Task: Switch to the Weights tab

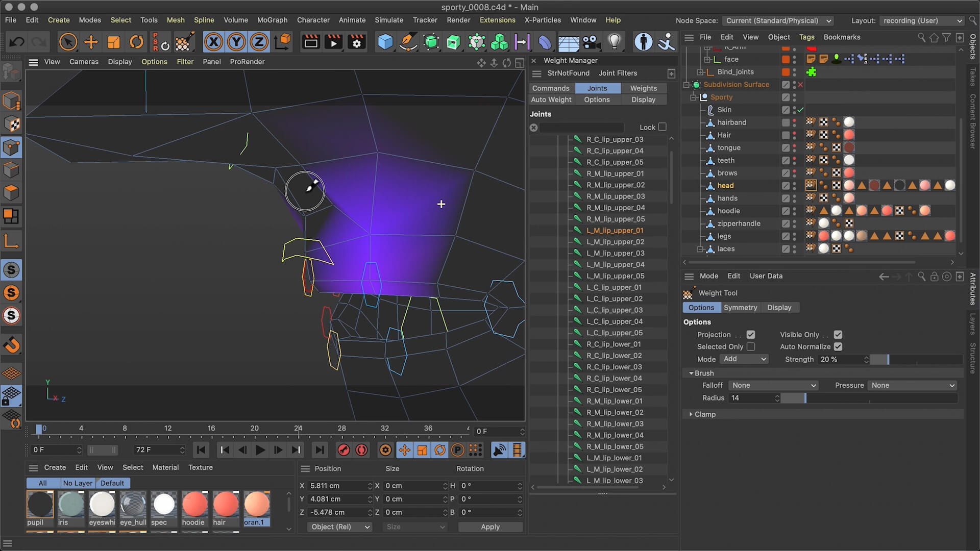Action: click(644, 88)
